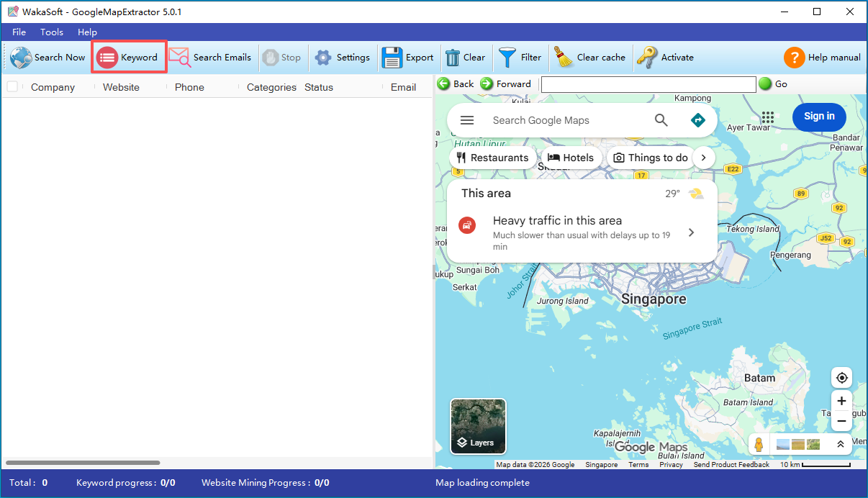Open Google Maps hamburger menu
The image size is (868, 498).
pyautogui.click(x=467, y=120)
